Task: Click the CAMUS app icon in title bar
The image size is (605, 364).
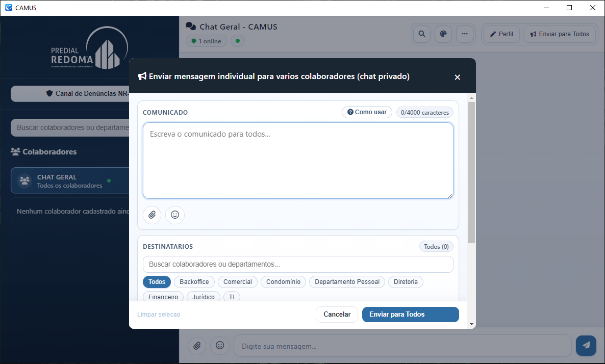Action: point(9,8)
